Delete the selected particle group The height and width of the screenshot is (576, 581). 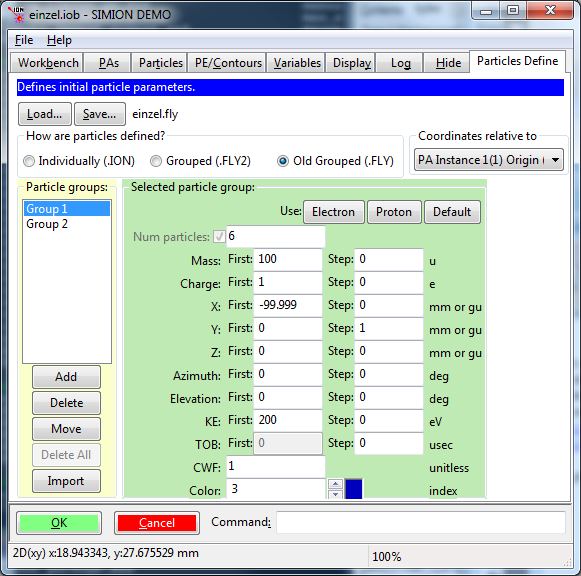pos(66,403)
